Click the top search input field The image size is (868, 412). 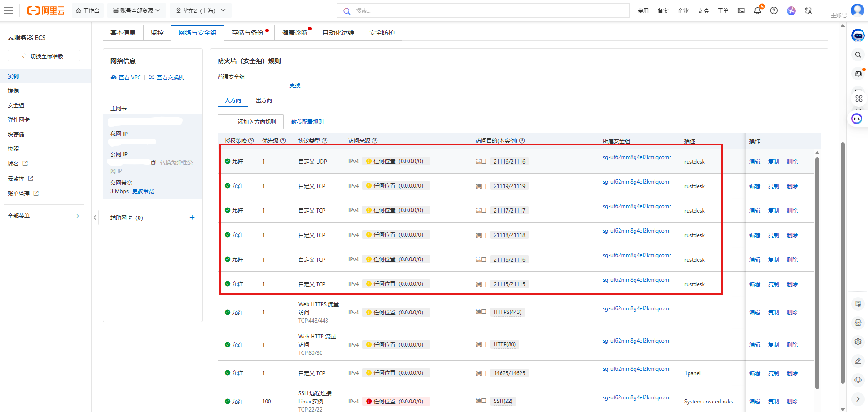(x=483, y=10)
